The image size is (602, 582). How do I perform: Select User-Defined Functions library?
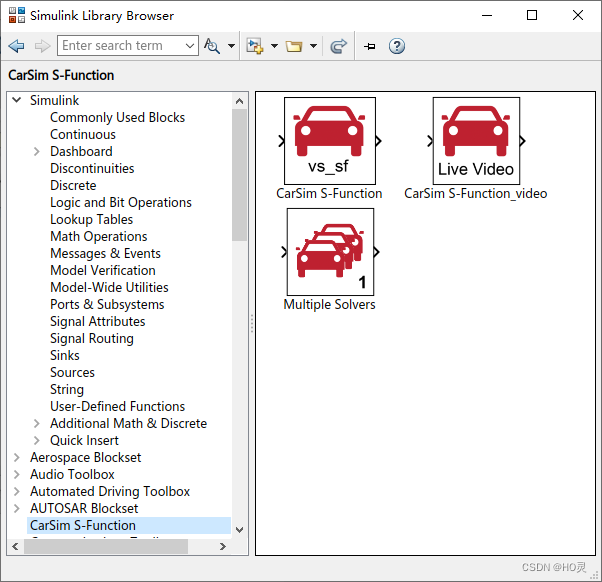117,406
